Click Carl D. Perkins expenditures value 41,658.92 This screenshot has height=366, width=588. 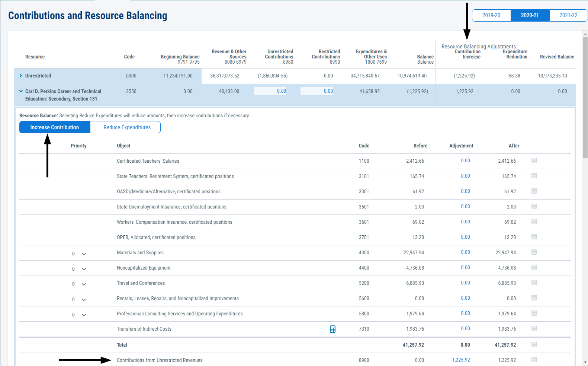pos(369,92)
